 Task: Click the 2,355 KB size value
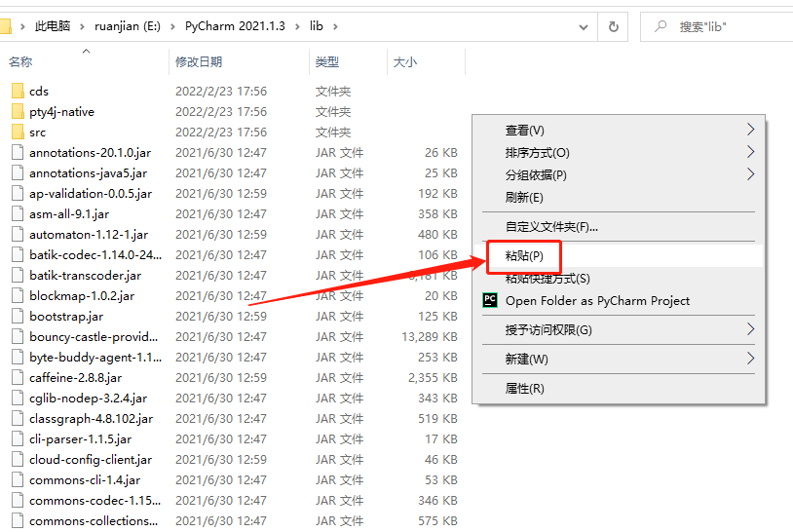click(433, 378)
